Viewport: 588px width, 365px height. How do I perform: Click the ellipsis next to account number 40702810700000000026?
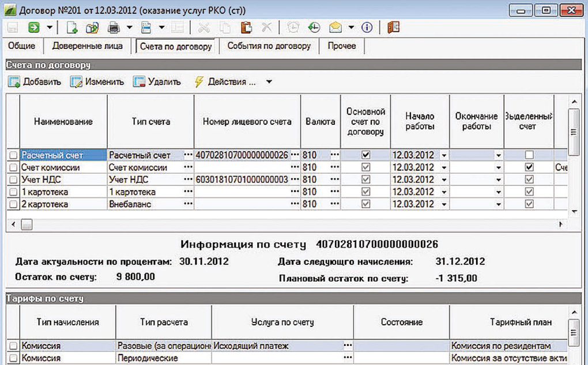(295, 155)
